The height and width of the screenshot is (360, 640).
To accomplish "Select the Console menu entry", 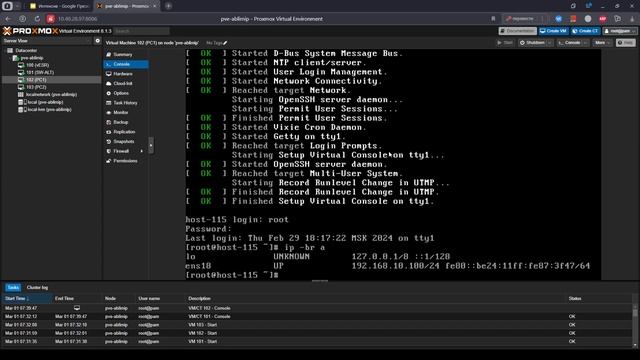I will click(126, 64).
